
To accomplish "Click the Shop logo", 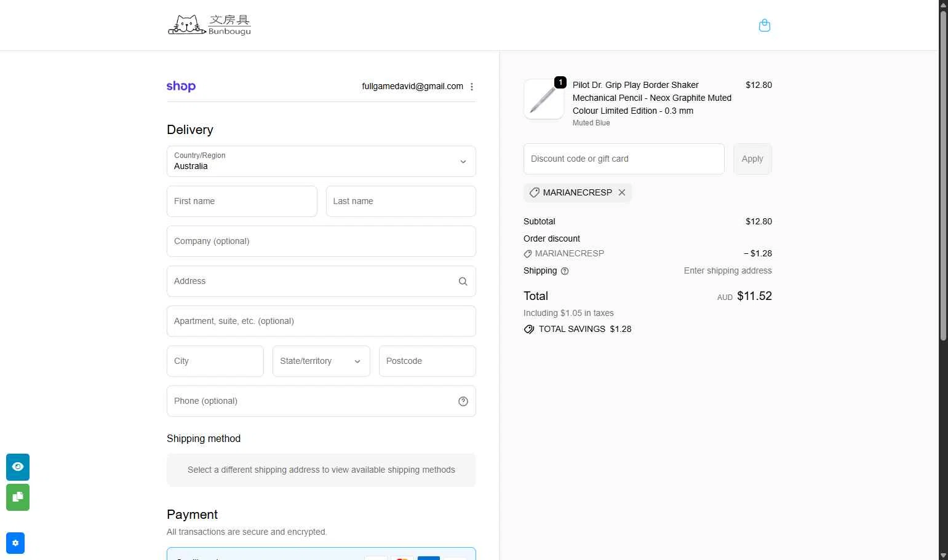I will 181,87.
